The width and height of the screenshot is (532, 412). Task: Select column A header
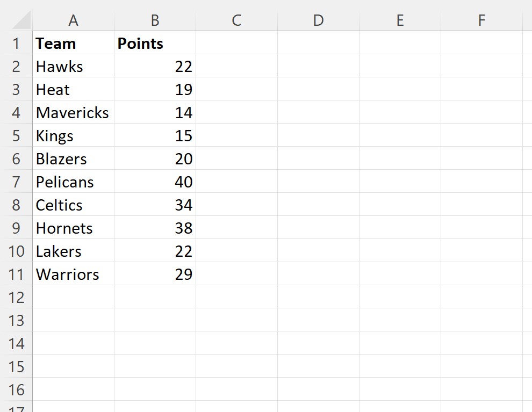[73, 20]
